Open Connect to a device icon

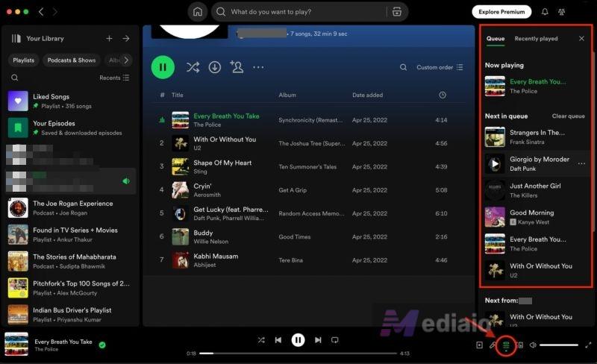point(519,345)
